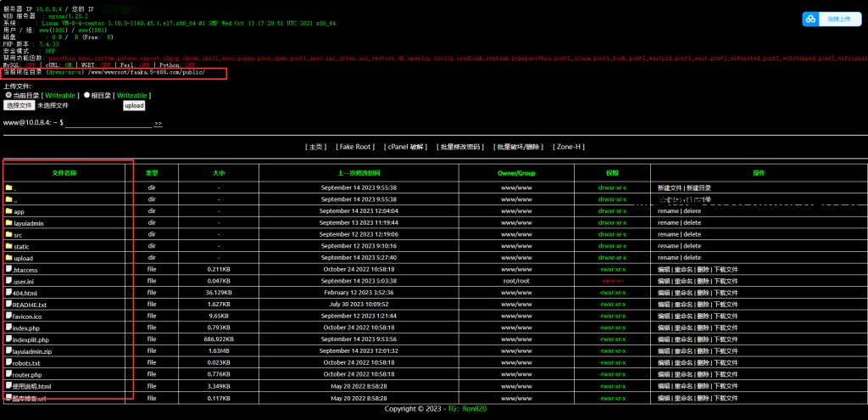Open the Fake Root menu item
The height and width of the screenshot is (420, 868).
[x=356, y=147]
